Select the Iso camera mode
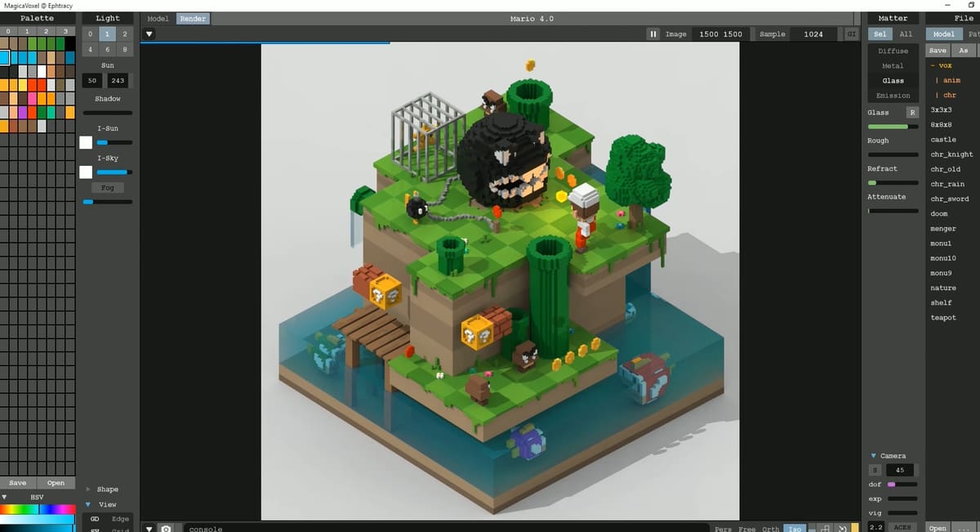980x532 pixels. click(x=794, y=529)
